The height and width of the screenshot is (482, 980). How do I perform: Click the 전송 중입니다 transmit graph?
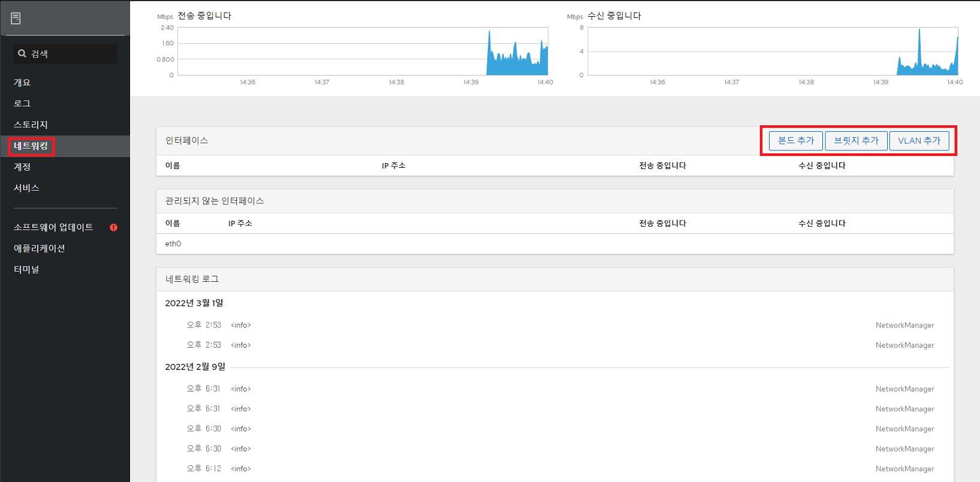(x=363, y=51)
